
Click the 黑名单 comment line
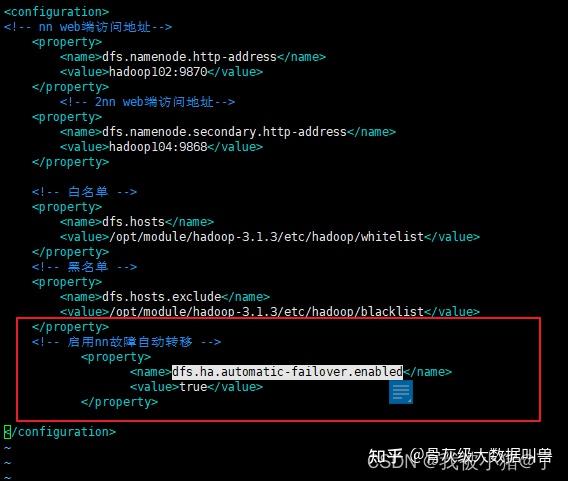[x=84, y=267]
